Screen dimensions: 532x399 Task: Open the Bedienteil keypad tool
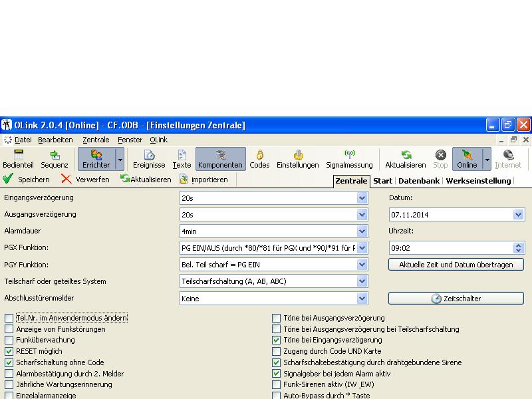click(x=18, y=158)
